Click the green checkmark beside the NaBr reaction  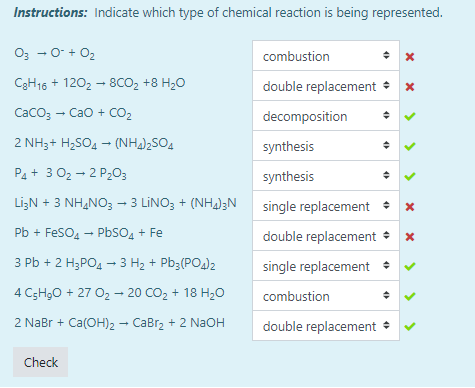[410, 326]
